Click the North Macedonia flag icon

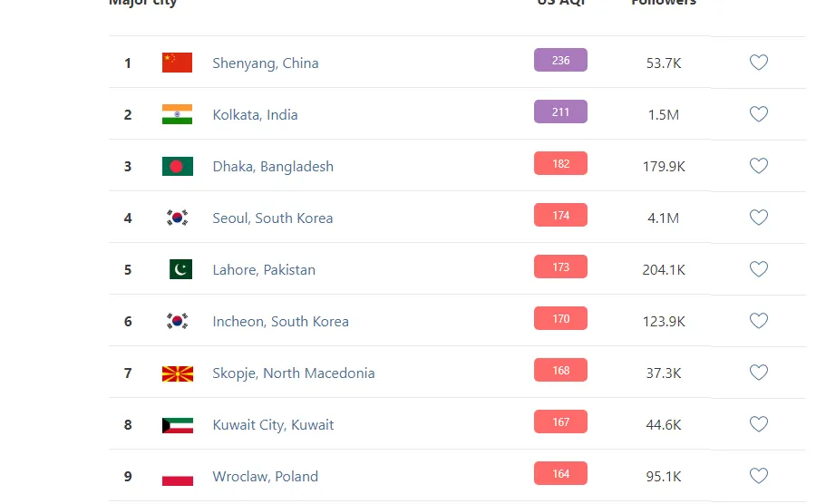point(178,373)
